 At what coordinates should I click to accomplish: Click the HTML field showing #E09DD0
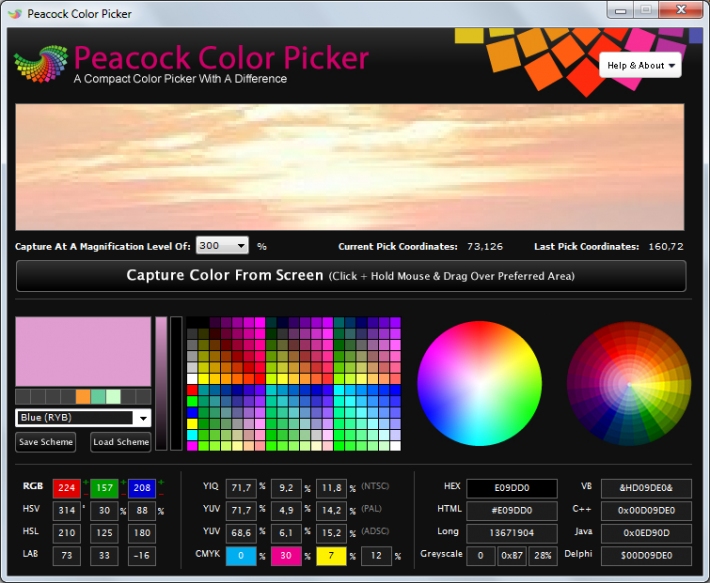pyautogui.click(x=512, y=511)
